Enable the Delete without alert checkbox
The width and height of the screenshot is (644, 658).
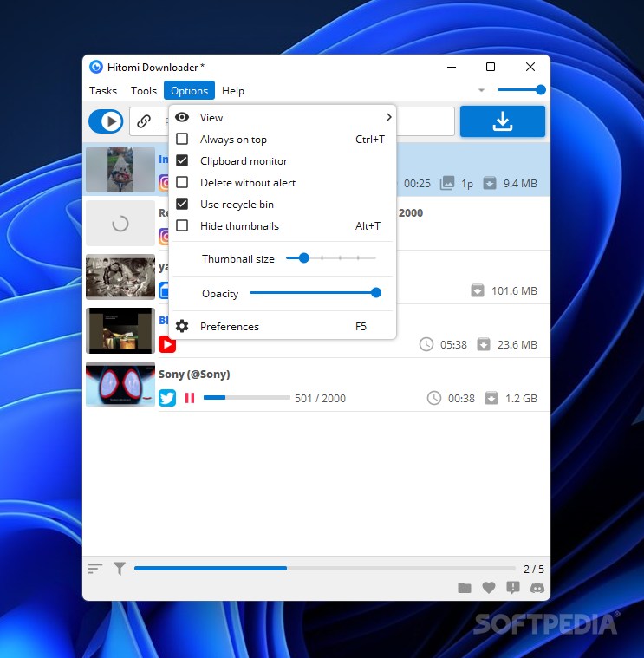(182, 183)
